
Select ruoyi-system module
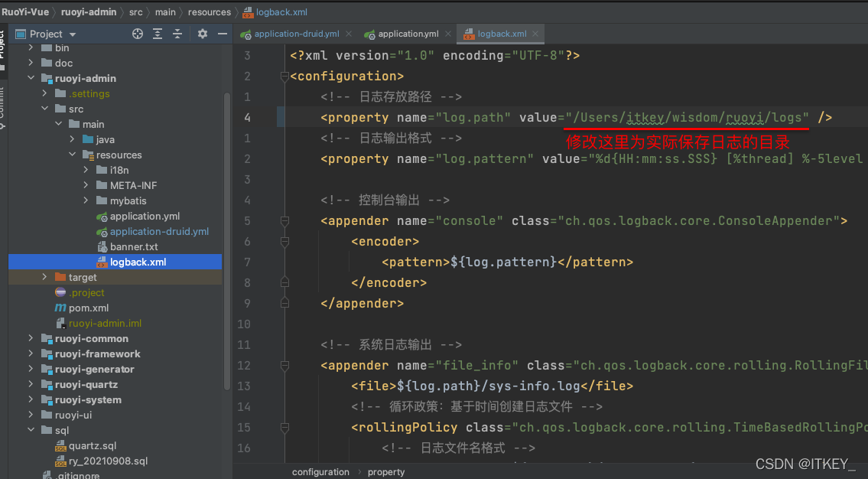point(88,400)
